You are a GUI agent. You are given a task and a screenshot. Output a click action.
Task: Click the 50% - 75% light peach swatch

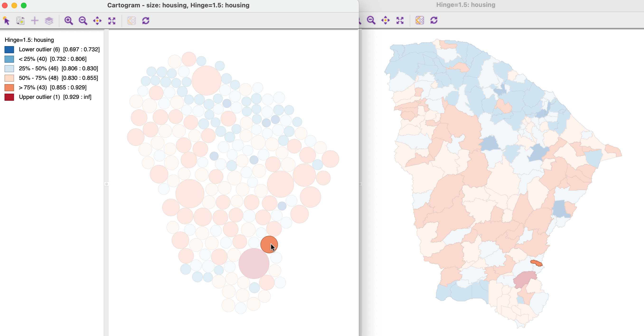(9, 78)
